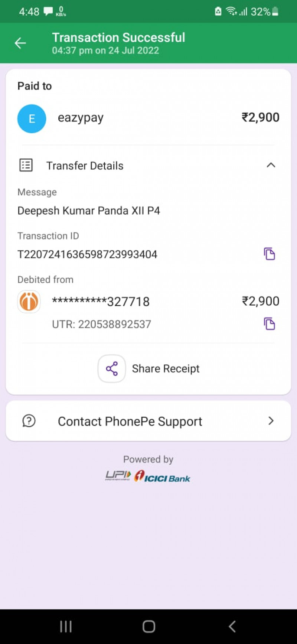Tap Share Receipt label
This screenshot has width=297, height=644.
click(166, 368)
